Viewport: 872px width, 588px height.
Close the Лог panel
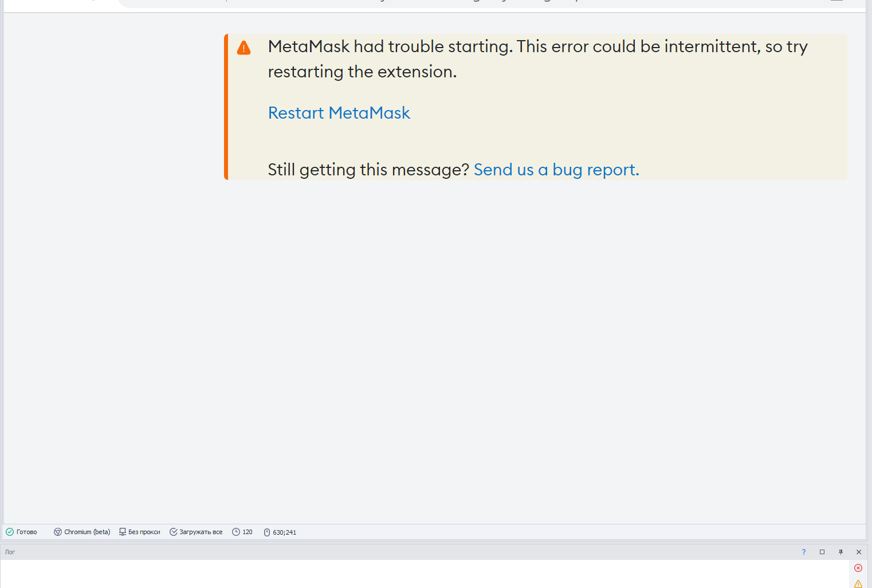click(x=859, y=552)
